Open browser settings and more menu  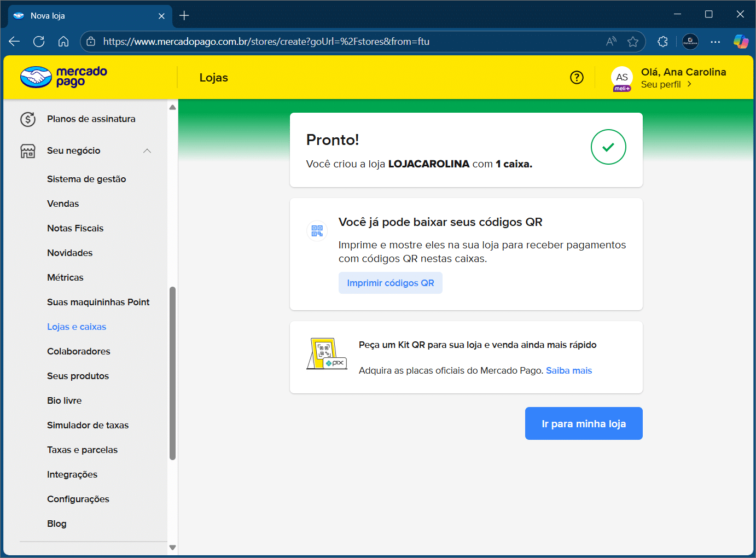(715, 42)
